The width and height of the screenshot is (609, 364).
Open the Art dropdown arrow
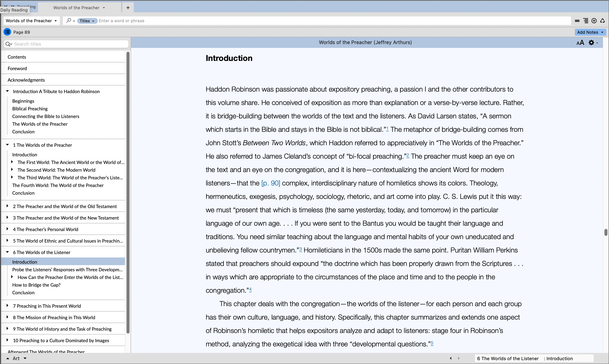pos(25,358)
